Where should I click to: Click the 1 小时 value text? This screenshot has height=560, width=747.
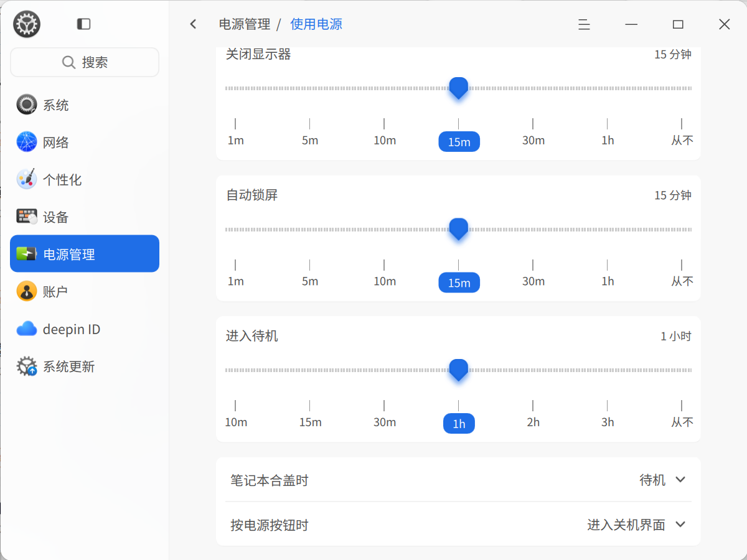coord(676,336)
